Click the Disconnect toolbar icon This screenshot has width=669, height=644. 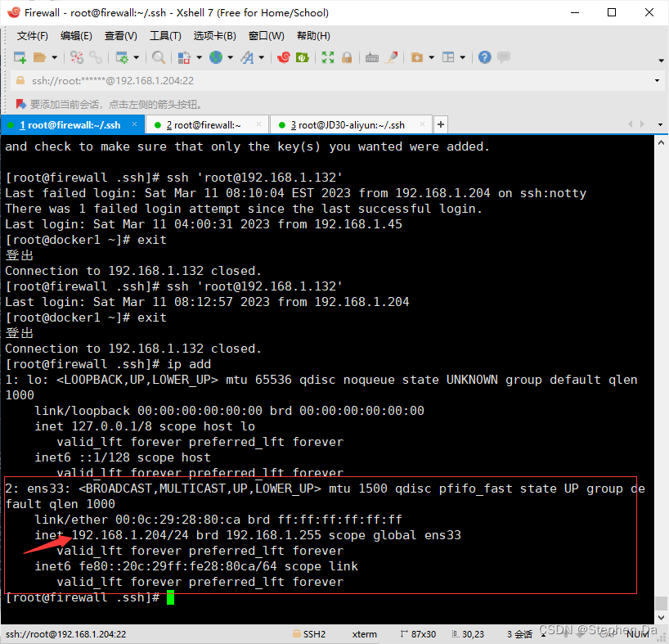tap(77, 57)
